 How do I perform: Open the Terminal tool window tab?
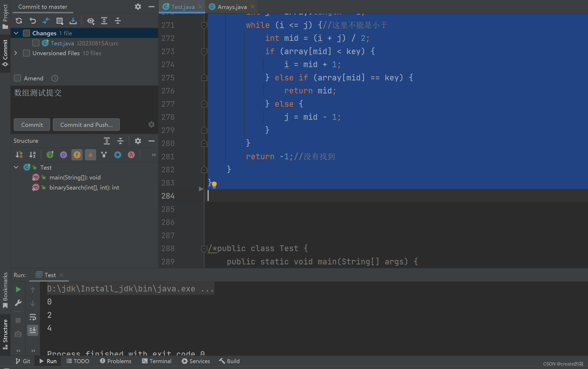(x=157, y=361)
